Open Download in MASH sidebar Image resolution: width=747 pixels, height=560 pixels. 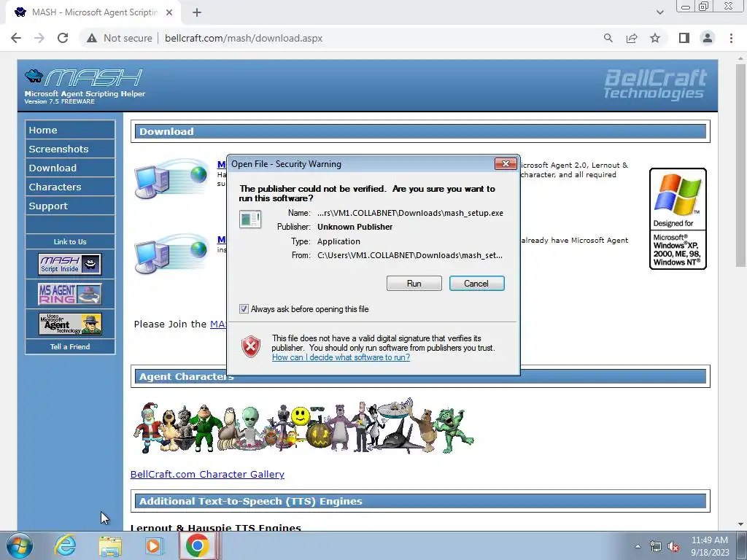(70, 168)
